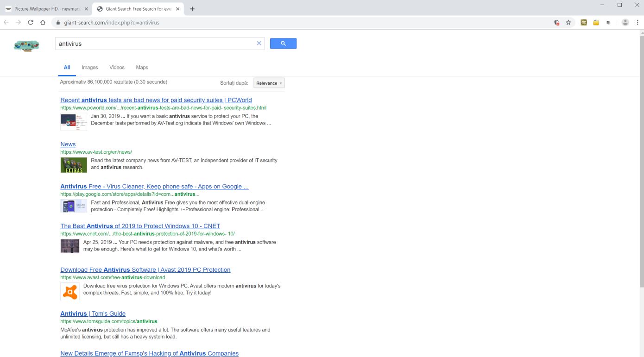Click the AV-Test EXTRAS thumbnail
Image resolution: width=644 pixels, height=357 pixels.
pos(74,165)
